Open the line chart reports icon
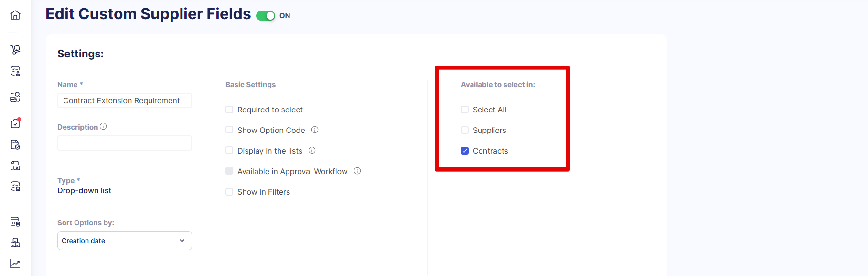 [x=15, y=264]
